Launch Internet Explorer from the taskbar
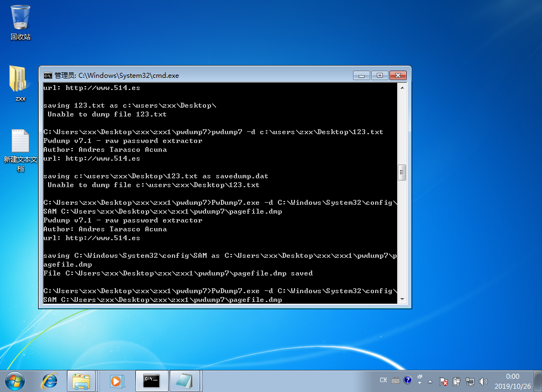The height and width of the screenshot is (392, 542). click(49, 380)
